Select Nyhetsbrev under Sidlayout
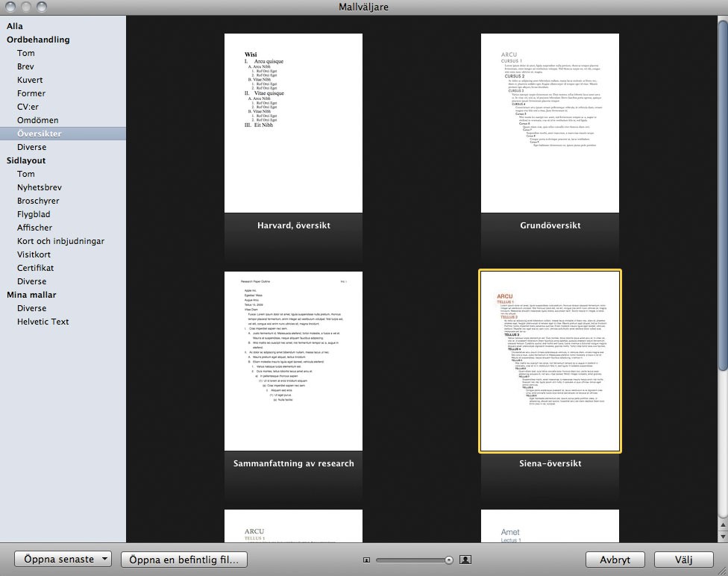Viewport: 728px width, 576px height. [40, 187]
